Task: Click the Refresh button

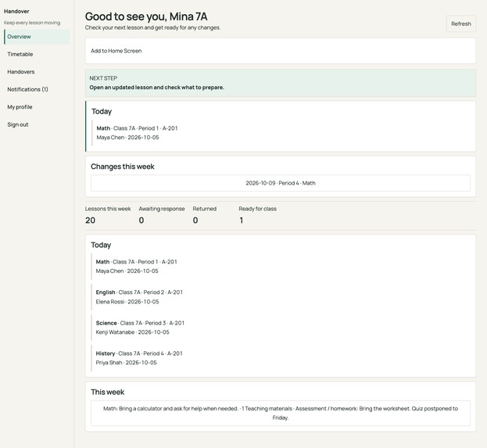Action: click(461, 23)
